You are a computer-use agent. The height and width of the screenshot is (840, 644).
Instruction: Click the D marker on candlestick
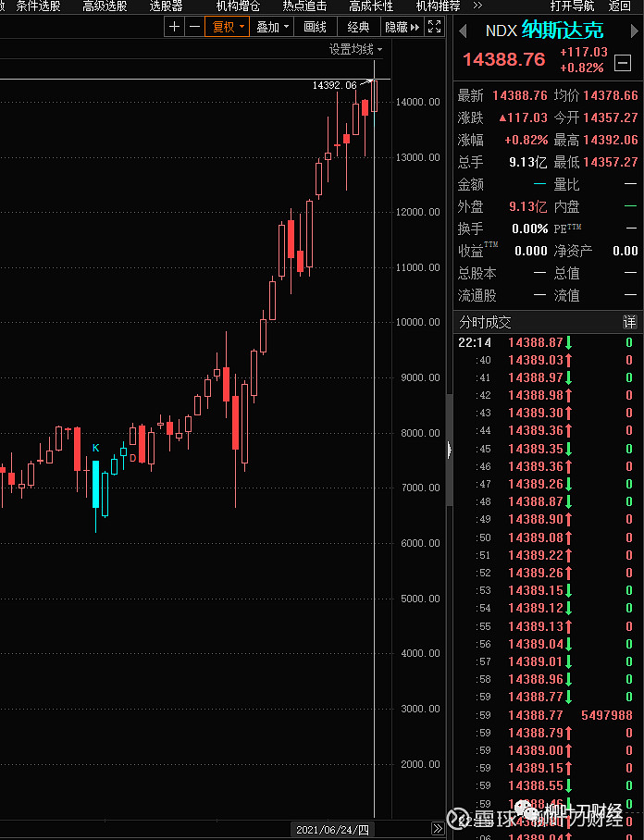pos(133,458)
